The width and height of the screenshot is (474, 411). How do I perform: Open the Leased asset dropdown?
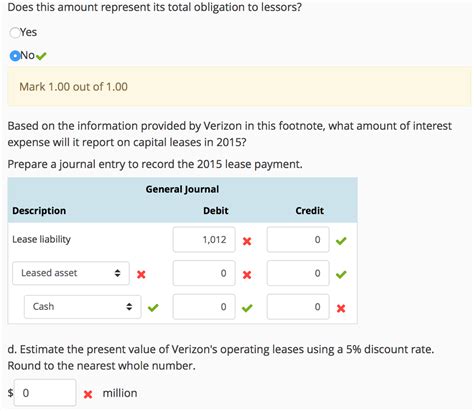[x=71, y=273]
